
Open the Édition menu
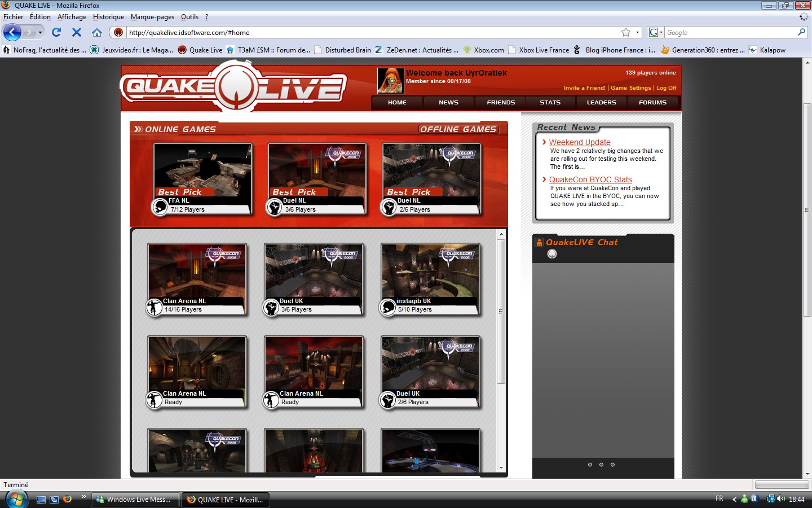pyautogui.click(x=40, y=17)
